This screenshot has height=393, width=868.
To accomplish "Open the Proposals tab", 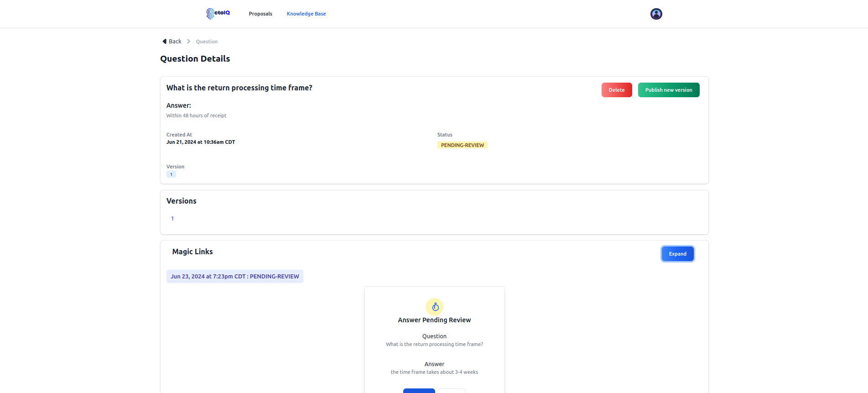I will tap(260, 14).
